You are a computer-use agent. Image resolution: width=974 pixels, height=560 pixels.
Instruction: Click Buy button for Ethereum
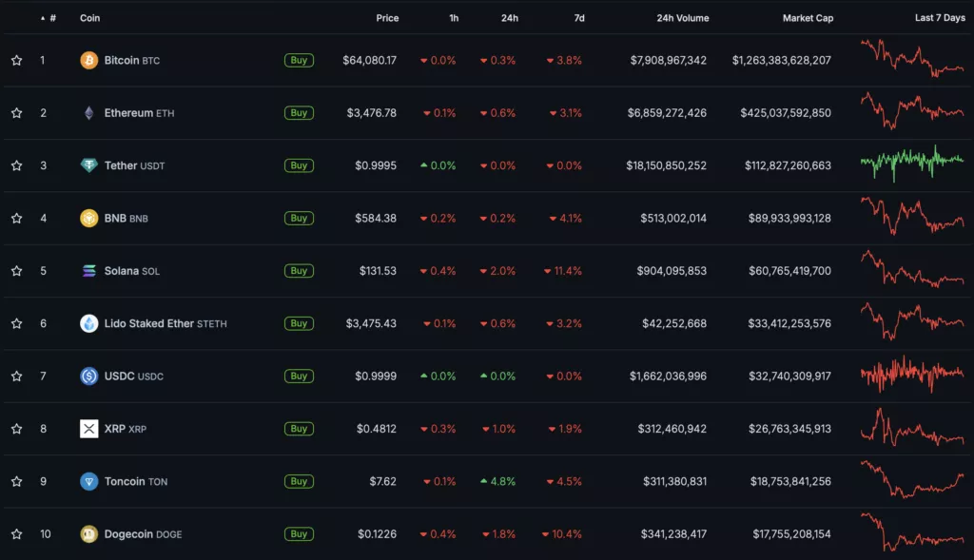click(299, 113)
